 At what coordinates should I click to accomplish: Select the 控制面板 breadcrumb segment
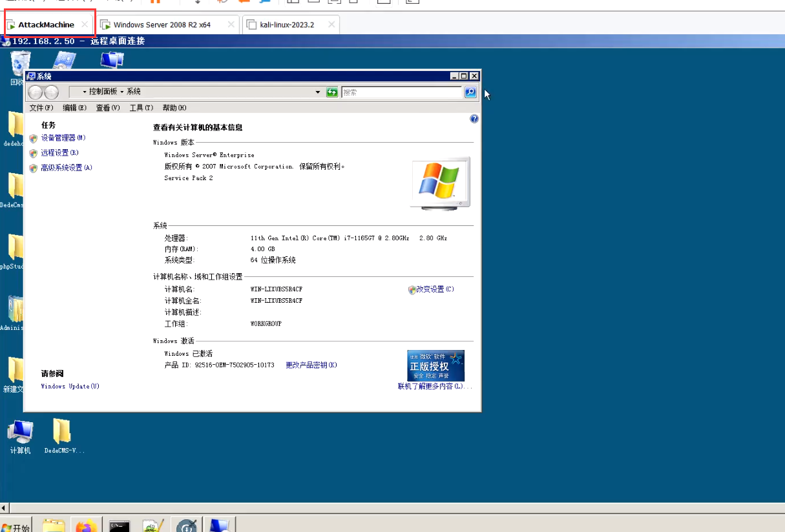103,92
